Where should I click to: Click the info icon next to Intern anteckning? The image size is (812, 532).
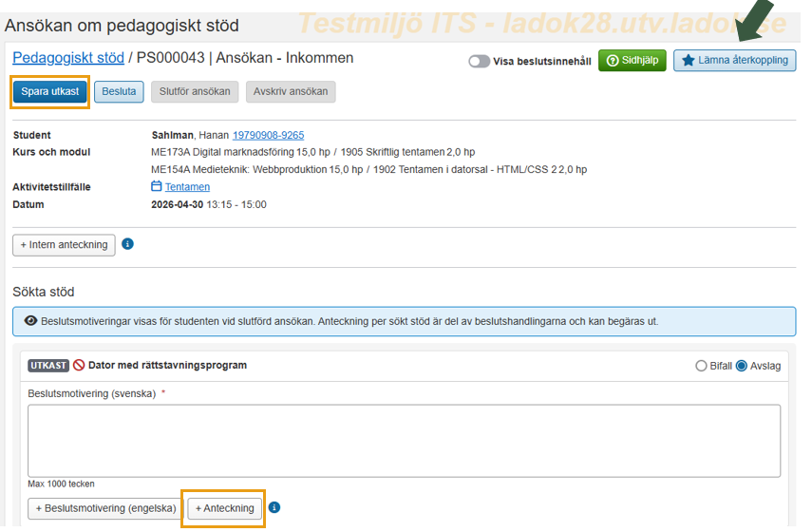pyautogui.click(x=128, y=244)
